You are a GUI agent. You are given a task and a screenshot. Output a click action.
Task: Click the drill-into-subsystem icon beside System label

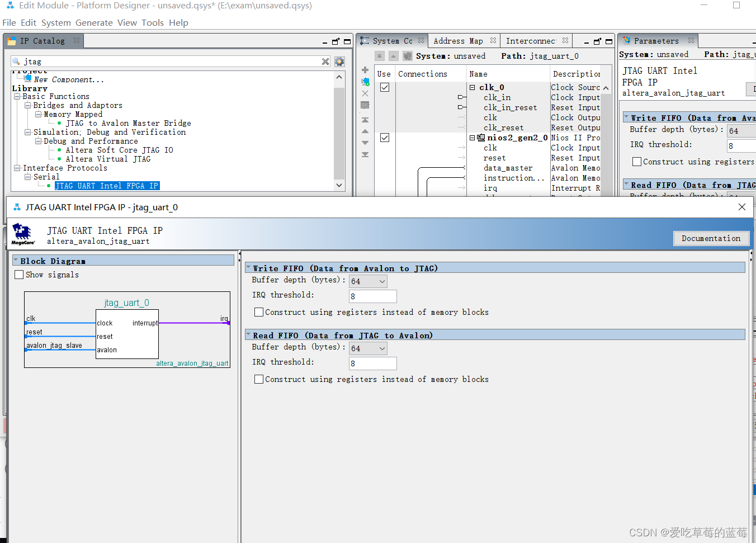pos(408,56)
